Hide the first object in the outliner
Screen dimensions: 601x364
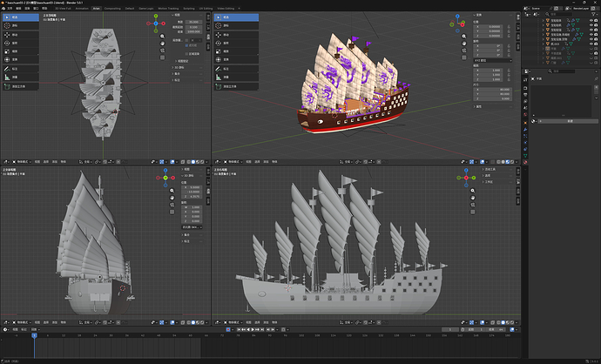[x=591, y=20]
